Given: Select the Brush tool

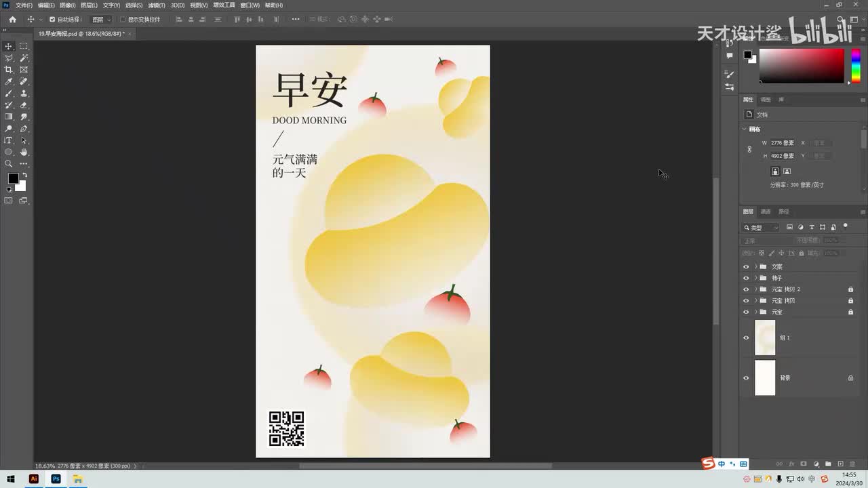Looking at the screenshot, I should (9, 94).
